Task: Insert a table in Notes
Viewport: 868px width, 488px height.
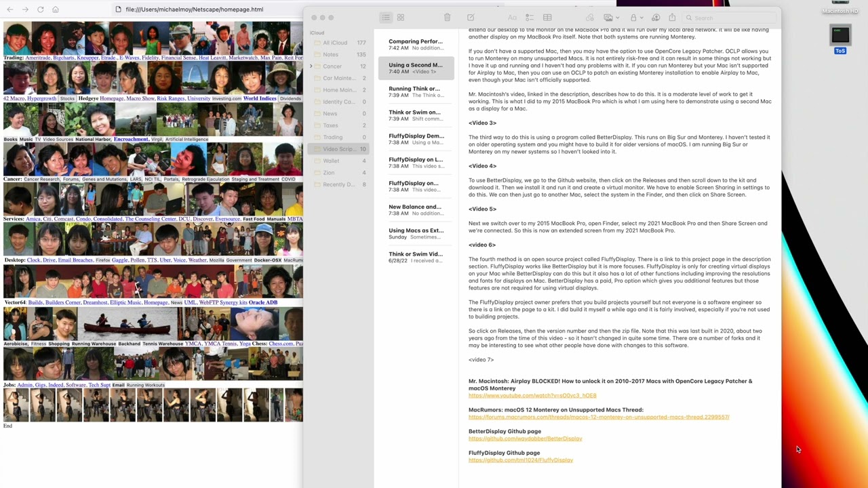Action: click(547, 18)
